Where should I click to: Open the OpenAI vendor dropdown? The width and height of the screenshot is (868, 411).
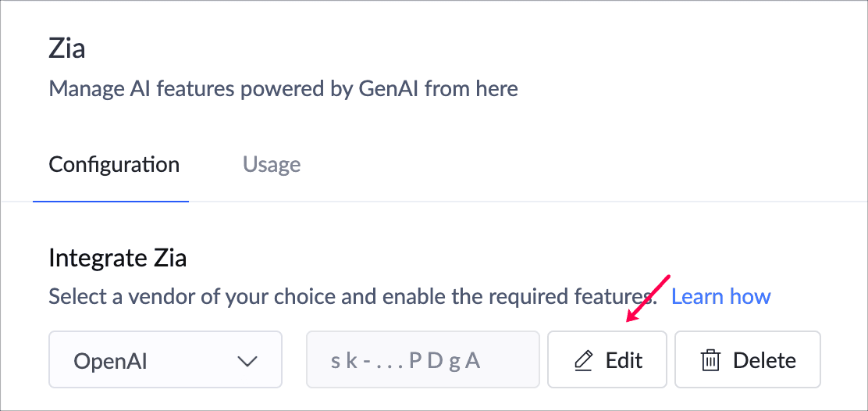point(165,360)
